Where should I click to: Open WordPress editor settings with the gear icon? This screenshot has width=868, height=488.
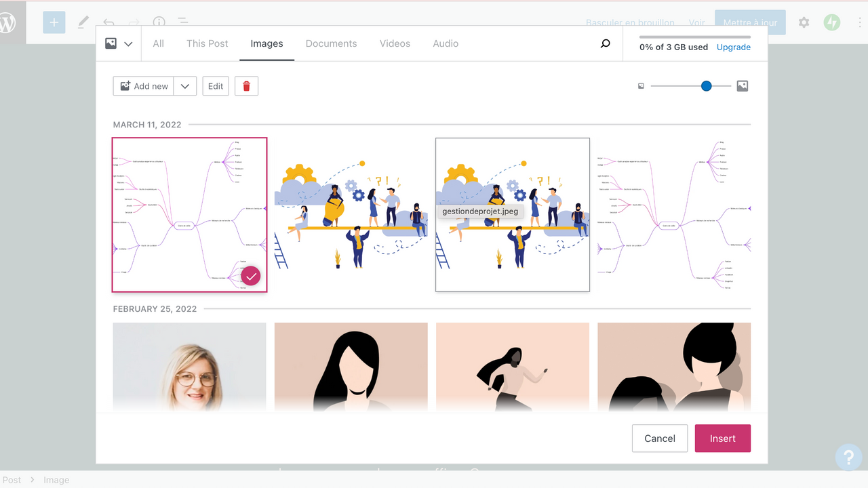tap(804, 22)
